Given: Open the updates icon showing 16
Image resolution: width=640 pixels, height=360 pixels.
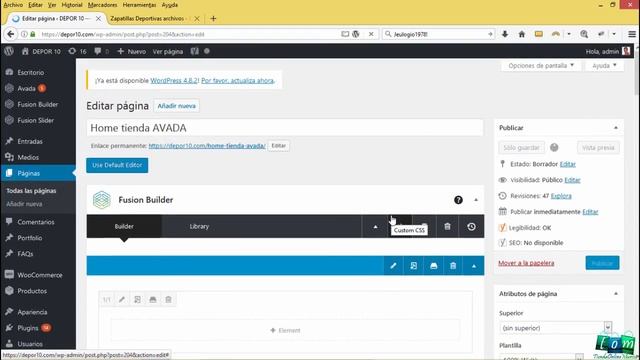Looking at the screenshot, I should 78,51.
